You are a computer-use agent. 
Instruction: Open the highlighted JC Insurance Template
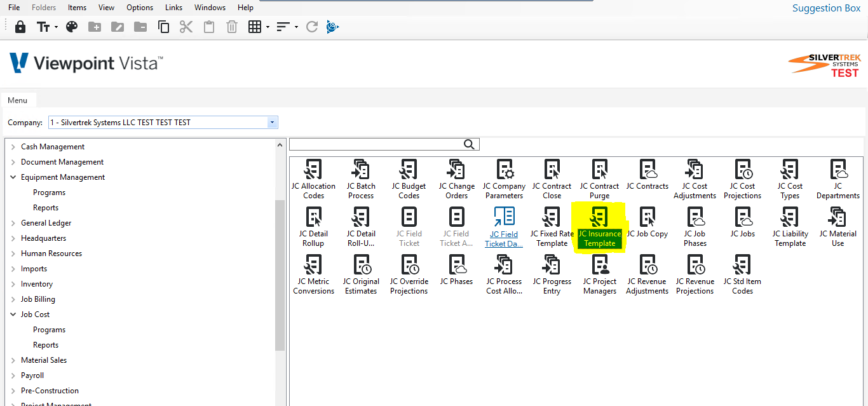(x=599, y=227)
